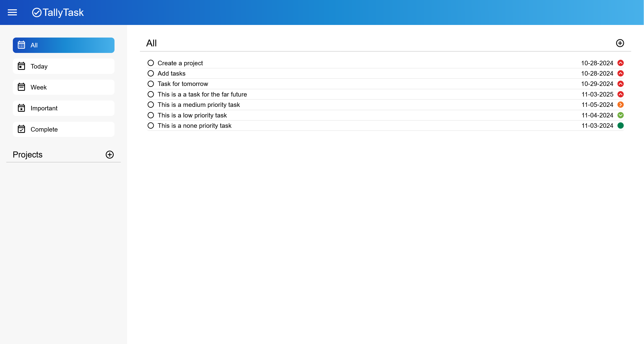Viewport: 644px width, 344px height.
Task: Open the hamburger menu
Action: [x=12, y=12]
